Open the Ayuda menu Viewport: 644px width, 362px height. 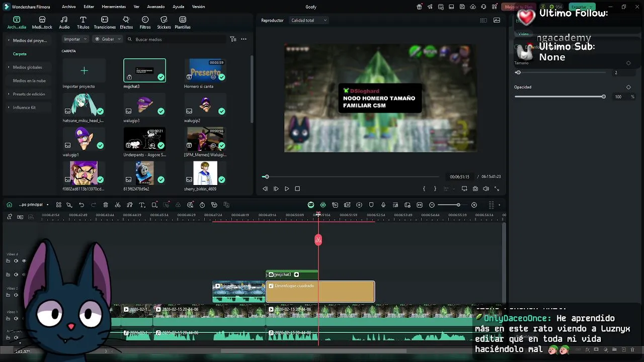(178, 7)
